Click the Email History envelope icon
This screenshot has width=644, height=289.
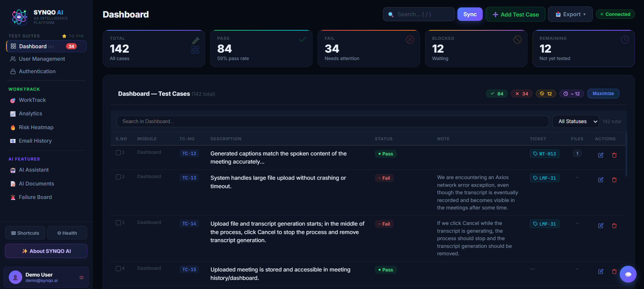tap(13, 141)
